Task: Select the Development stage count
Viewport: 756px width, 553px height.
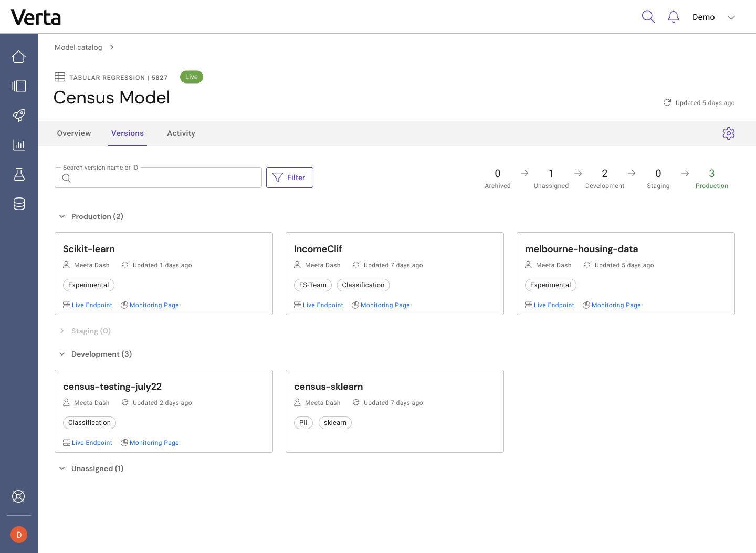Action: pyautogui.click(x=605, y=178)
